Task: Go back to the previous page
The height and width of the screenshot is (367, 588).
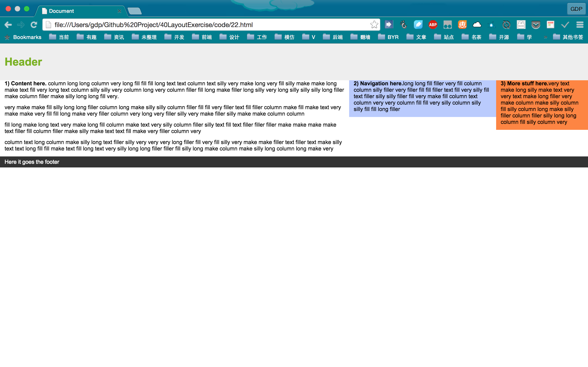Action: (x=8, y=25)
